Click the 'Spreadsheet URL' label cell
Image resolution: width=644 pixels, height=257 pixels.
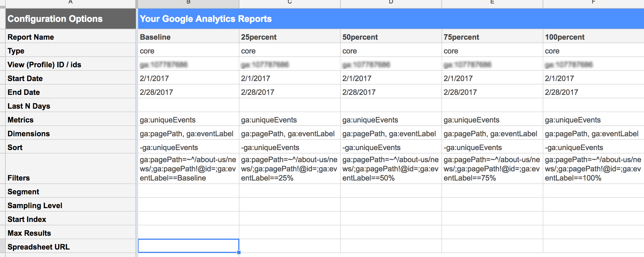pyautogui.click(x=70, y=247)
